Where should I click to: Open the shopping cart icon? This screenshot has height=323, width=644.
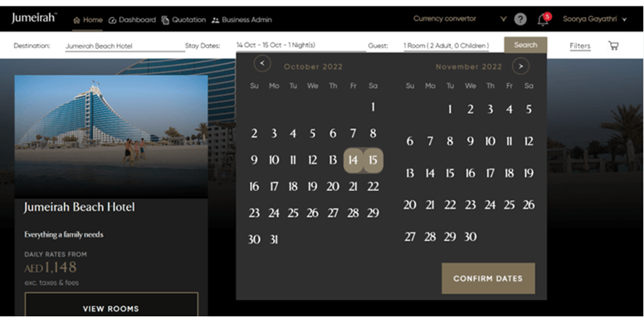613,46
